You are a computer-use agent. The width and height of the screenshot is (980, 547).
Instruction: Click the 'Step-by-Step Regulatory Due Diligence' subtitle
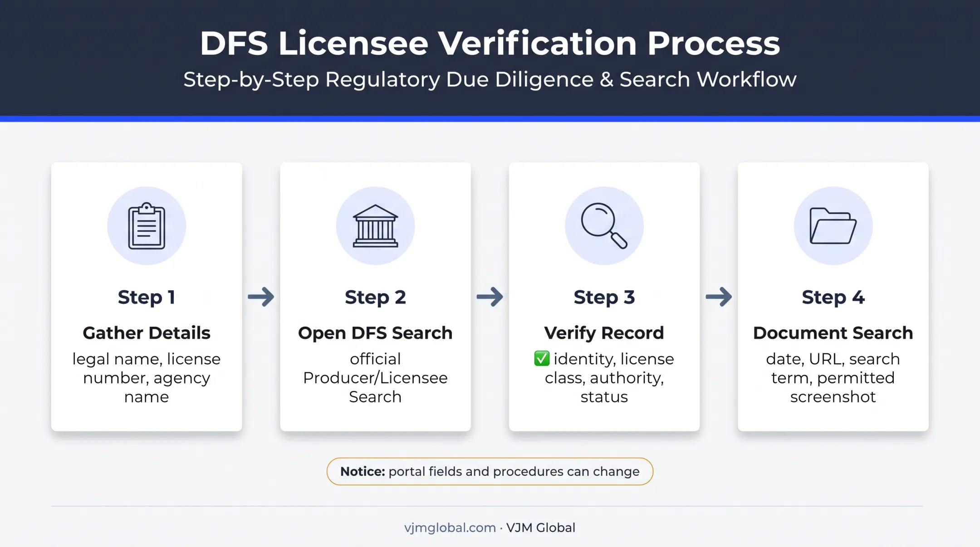[490, 79]
